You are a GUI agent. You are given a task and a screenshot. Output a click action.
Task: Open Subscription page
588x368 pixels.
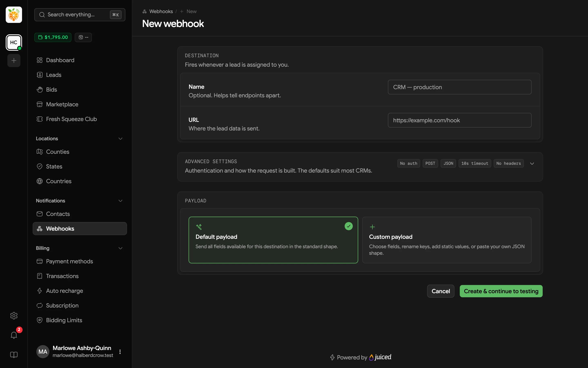(x=80, y=305)
